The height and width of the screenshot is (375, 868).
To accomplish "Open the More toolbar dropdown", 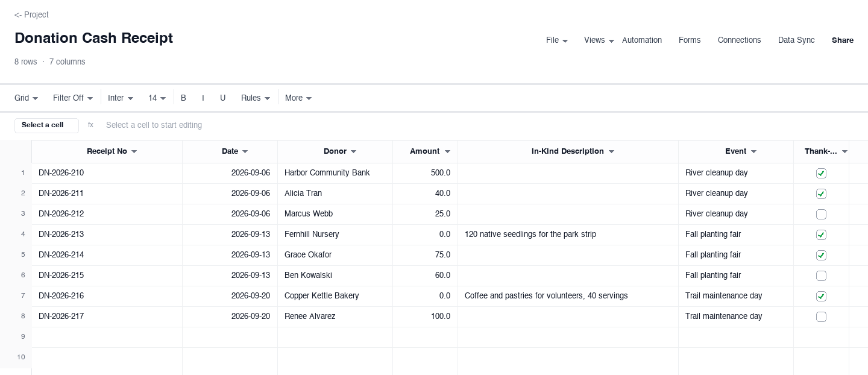I will click(x=298, y=98).
